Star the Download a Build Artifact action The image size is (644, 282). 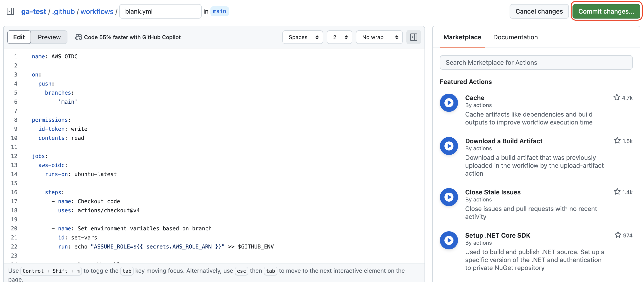[x=617, y=141]
